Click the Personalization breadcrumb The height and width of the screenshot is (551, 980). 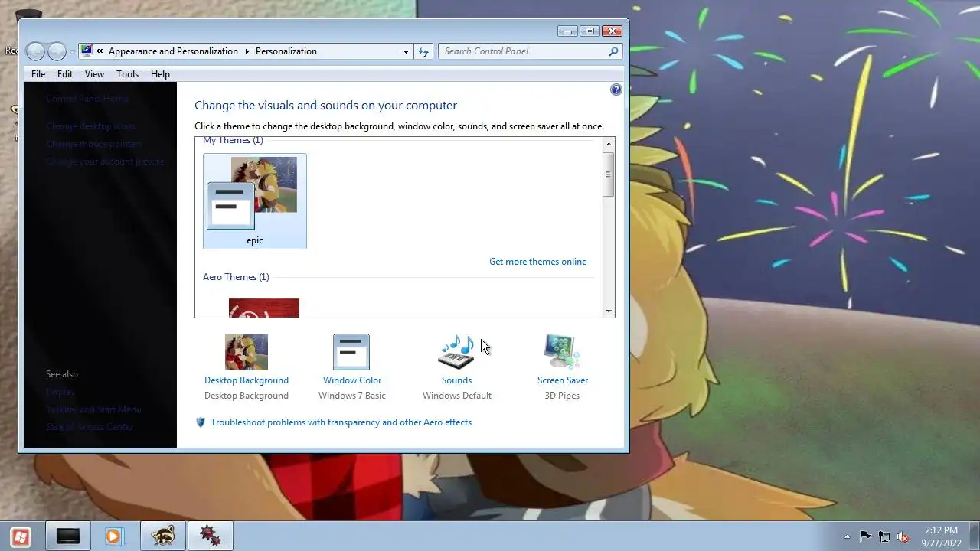[286, 51]
